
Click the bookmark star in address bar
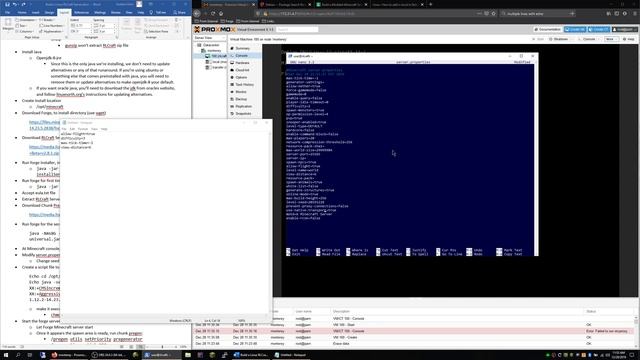pos(493,13)
